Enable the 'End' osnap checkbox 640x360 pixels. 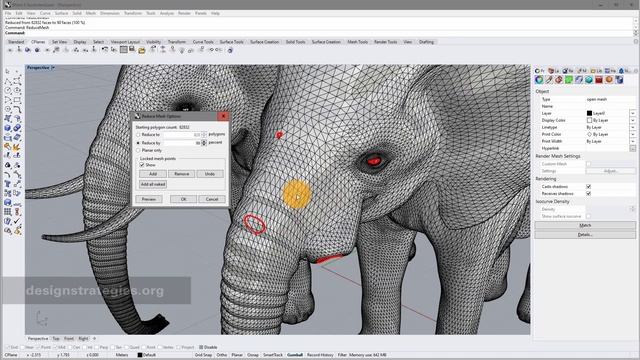(x=8, y=347)
